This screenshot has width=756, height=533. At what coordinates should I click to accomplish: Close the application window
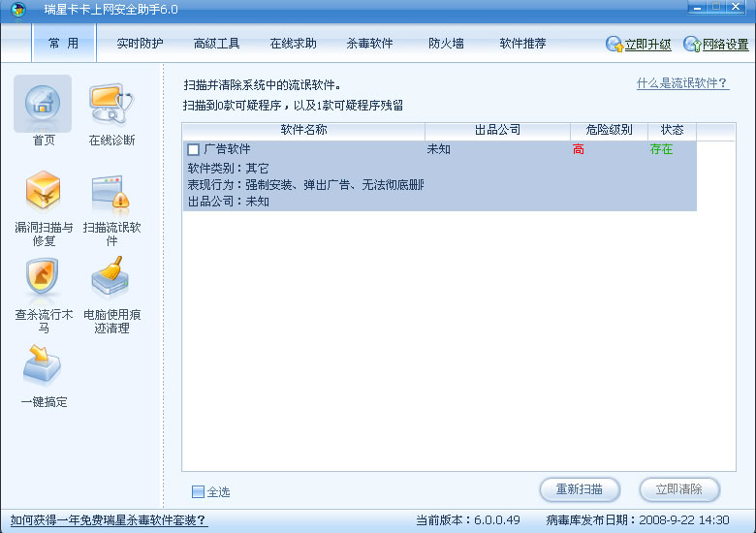(x=736, y=7)
